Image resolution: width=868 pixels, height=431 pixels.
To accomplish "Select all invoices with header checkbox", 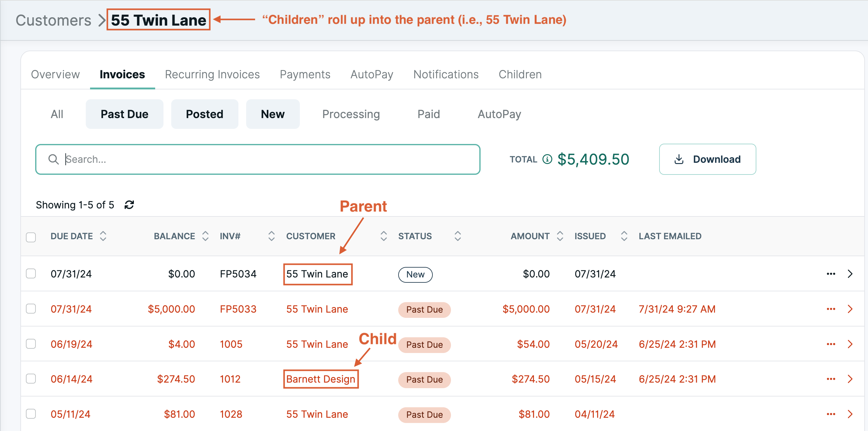I will (31, 237).
